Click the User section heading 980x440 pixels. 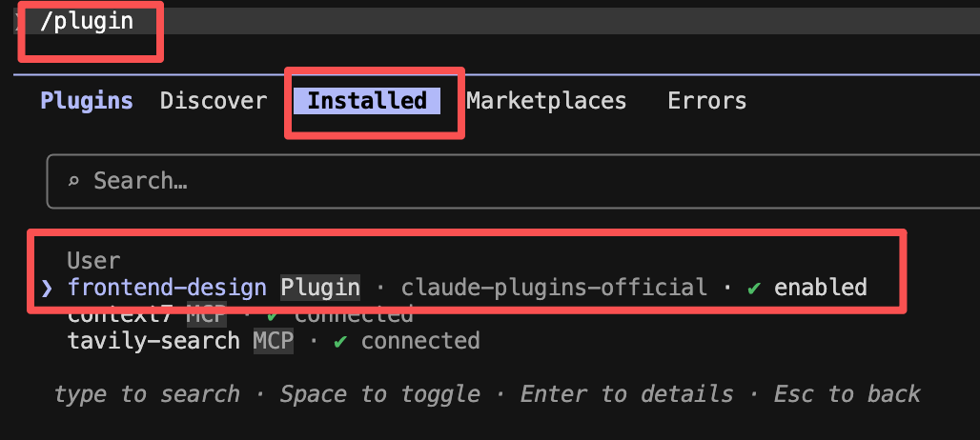coord(93,261)
